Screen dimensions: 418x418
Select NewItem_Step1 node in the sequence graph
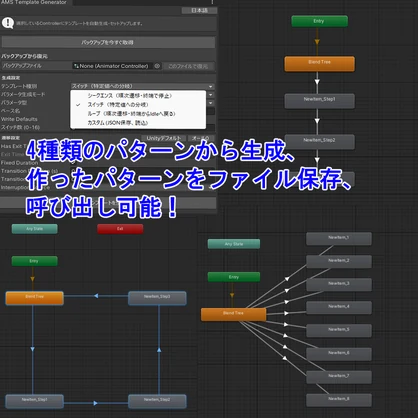click(x=319, y=101)
